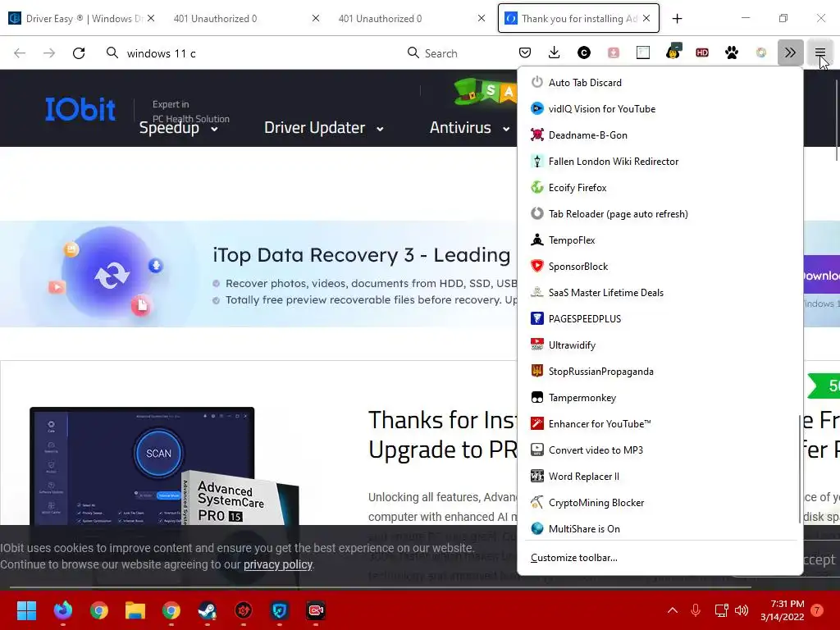
Task: Click the volume speaker tray icon
Action: pos(742,610)
